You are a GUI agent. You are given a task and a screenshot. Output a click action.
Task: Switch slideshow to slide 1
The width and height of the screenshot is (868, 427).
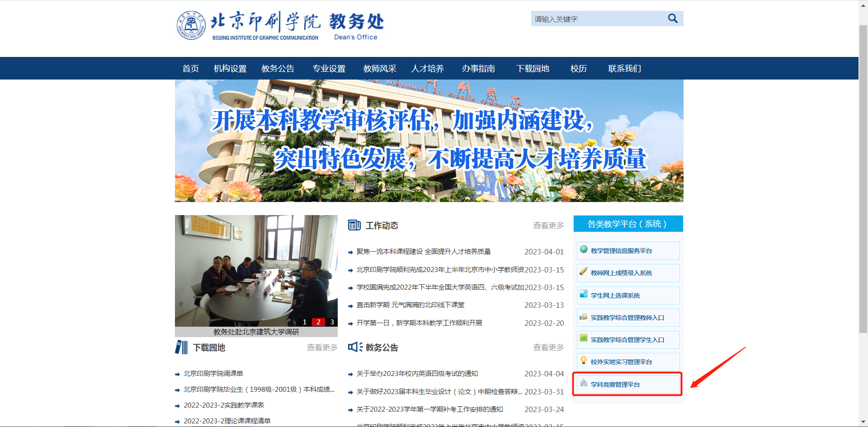tap(305, 322)
